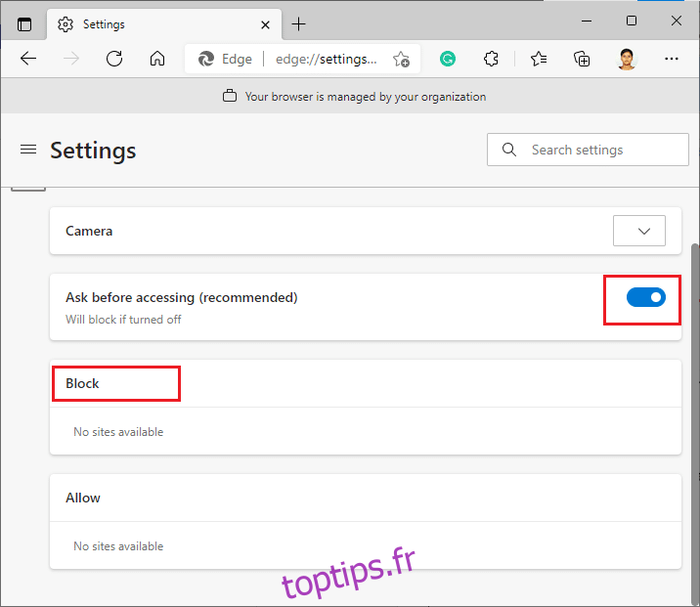Refresh the page
The height and width of the screenshot is (607, 700).
point(114,59)
